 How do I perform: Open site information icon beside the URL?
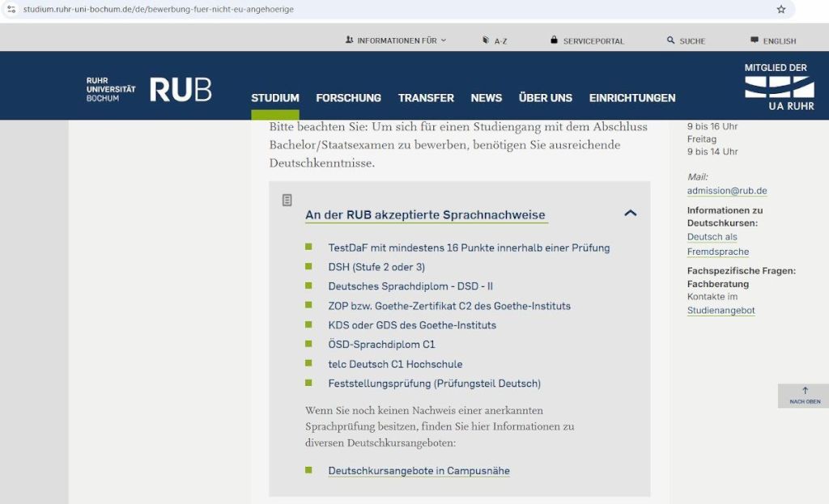(x=11, y=10)
